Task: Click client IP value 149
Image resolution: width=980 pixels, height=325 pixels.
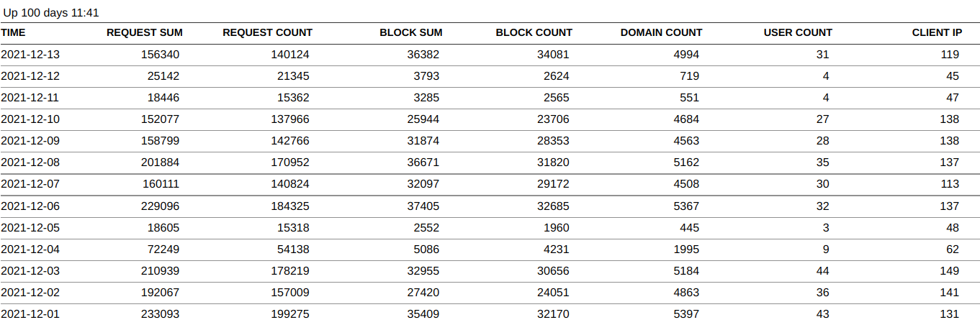Action: click(950, 271)
